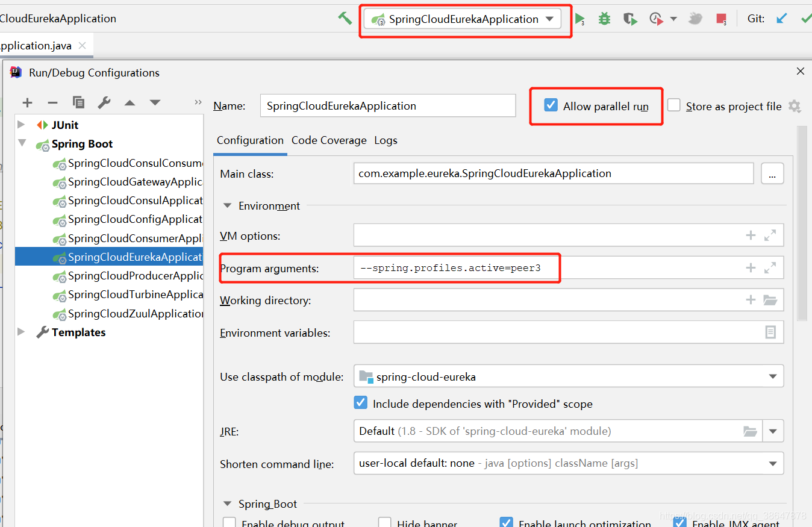
Task: Update project with the blue Git arrow
Action: 782,19
